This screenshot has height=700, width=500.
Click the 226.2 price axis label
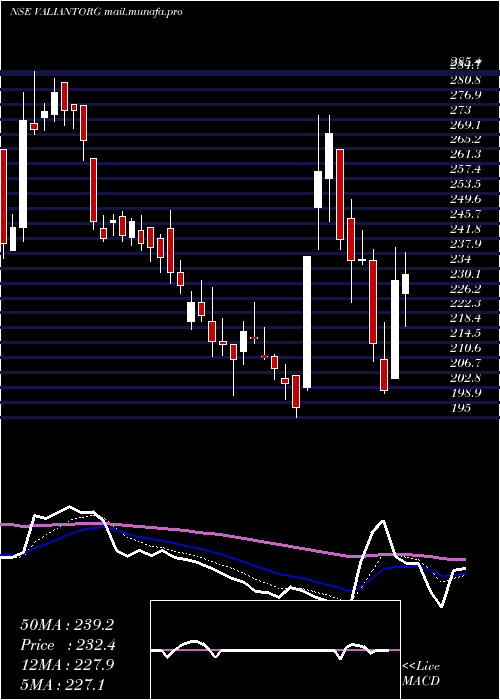(x=467, y=289)
